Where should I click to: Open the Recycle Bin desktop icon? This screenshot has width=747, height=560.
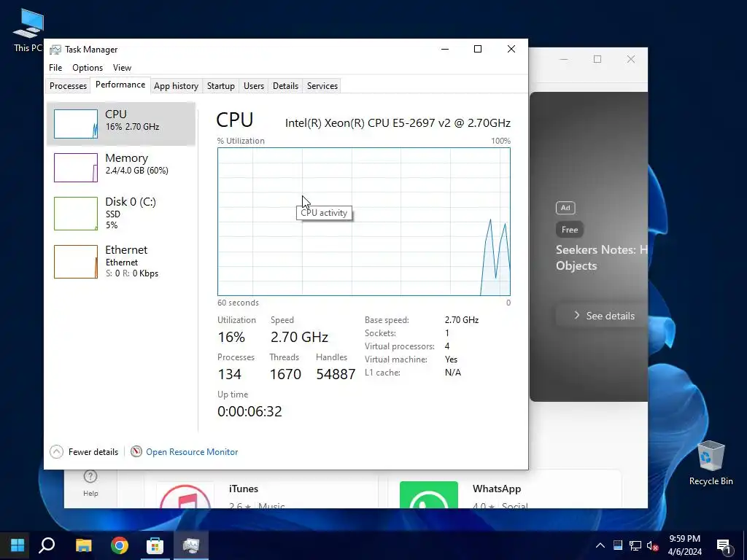pos(711,463)
